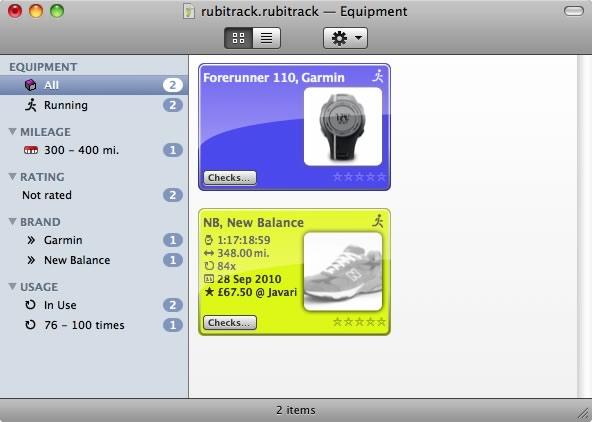
Task: Filter by New Balance brand
Action: pyautogui.click(x=94, y=260)
